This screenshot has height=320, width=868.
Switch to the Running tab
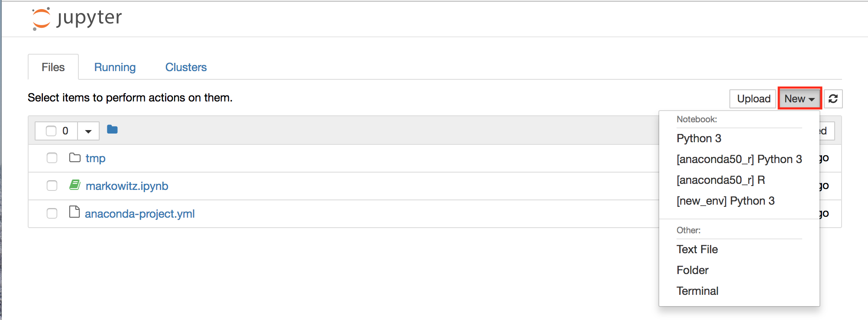115,67
